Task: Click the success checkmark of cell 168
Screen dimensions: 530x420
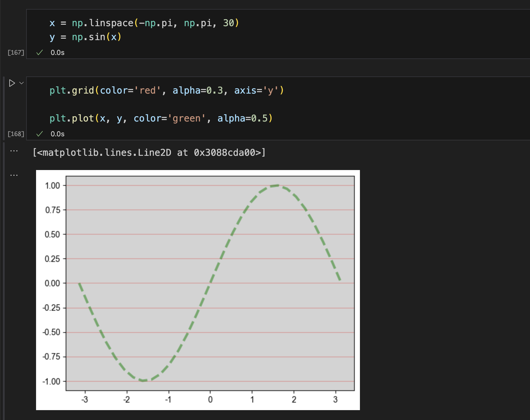Action: point(40,134)
